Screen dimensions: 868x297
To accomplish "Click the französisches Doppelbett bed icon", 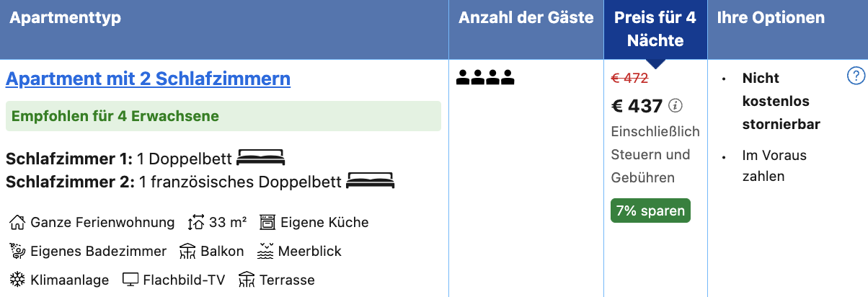I will (371, 180).
